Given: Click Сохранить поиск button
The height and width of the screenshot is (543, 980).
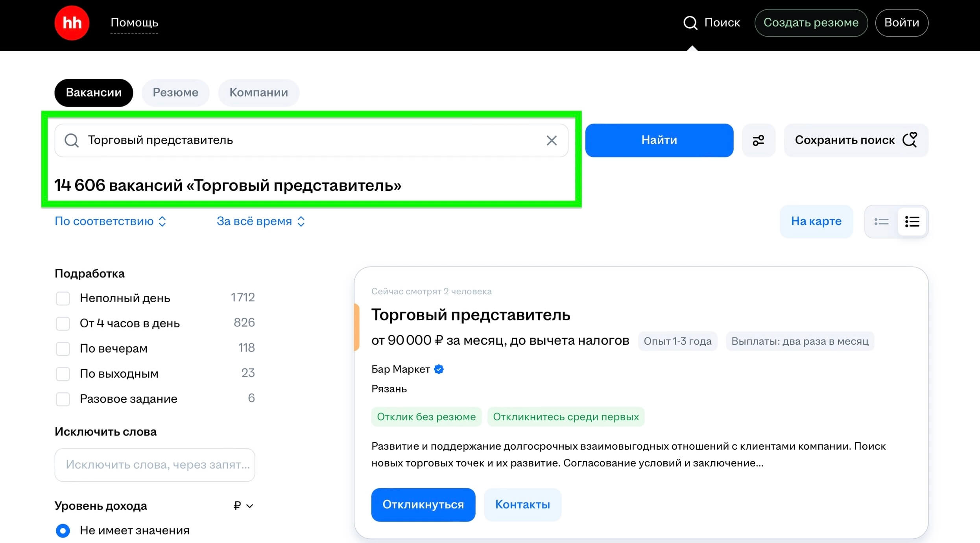Looking at the screenshot, I should [x=856, y=140].
